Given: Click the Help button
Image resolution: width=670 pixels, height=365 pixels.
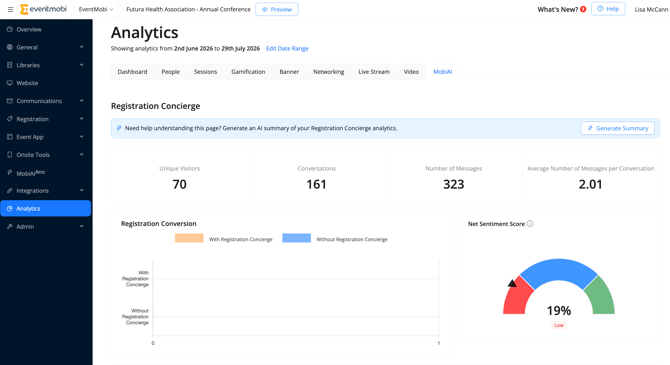Looking at the screenshot, I should click(x=608, y=9).
